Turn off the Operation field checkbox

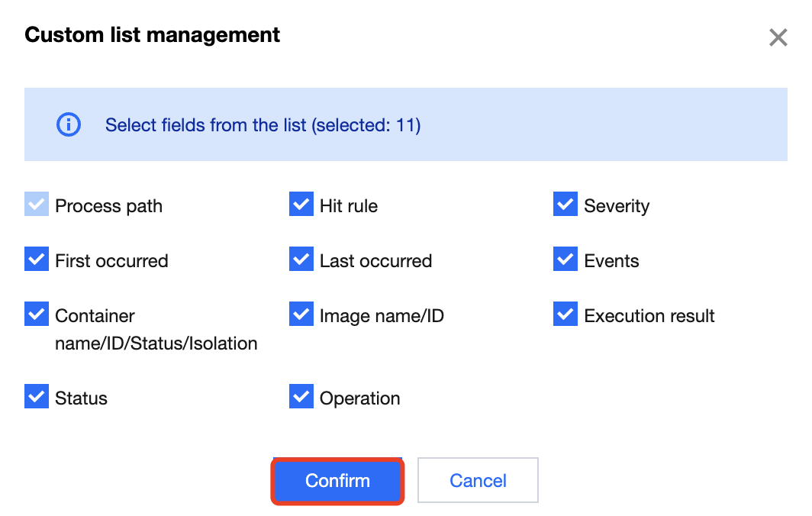(301, 398)
